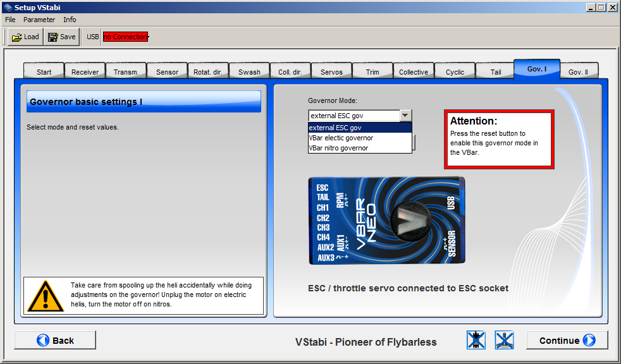The image size is (621, 364).
Task: Click the crossed-out servo icon
Action: [x=504, y=340]
